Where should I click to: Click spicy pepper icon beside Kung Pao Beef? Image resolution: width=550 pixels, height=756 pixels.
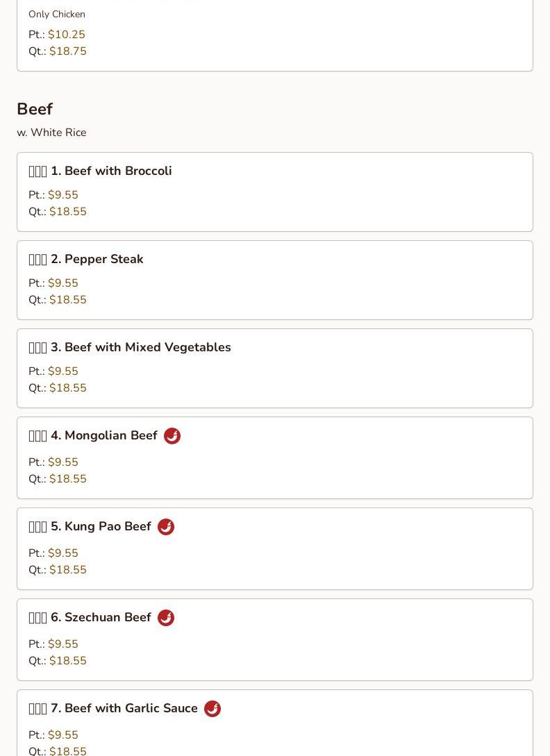(166, 527)
